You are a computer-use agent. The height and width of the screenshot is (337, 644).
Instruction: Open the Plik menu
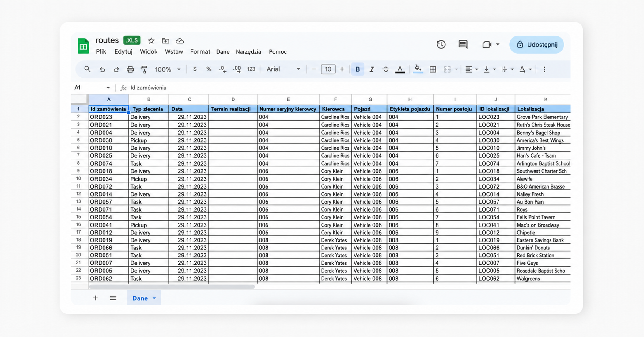(101, 52)
